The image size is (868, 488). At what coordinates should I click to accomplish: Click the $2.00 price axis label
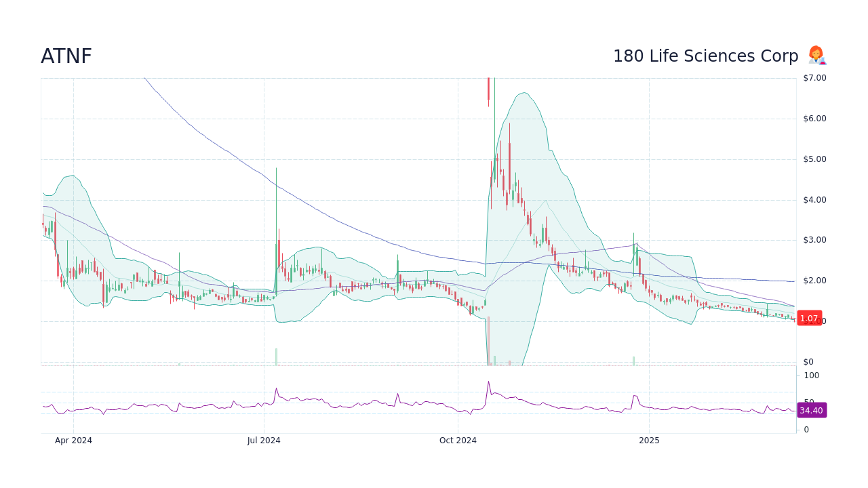pos(814,281)
